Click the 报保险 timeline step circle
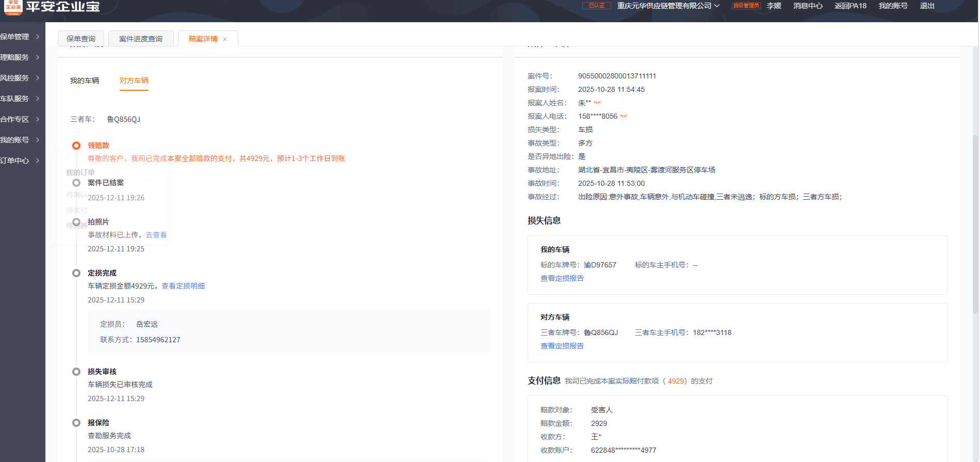This screenshot has width=980, height=462. pyautogui.click(x=76, y=423)
